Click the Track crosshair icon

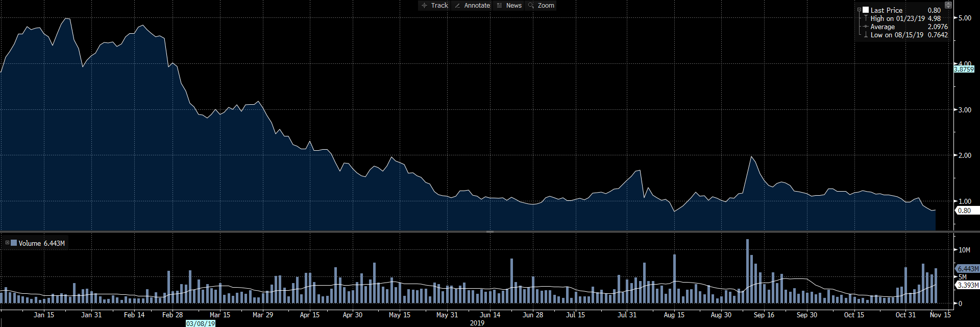(x=424, y=6)
